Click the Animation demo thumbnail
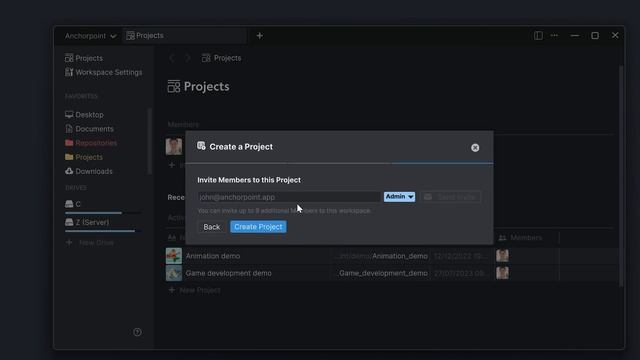 tap(174, 256)
